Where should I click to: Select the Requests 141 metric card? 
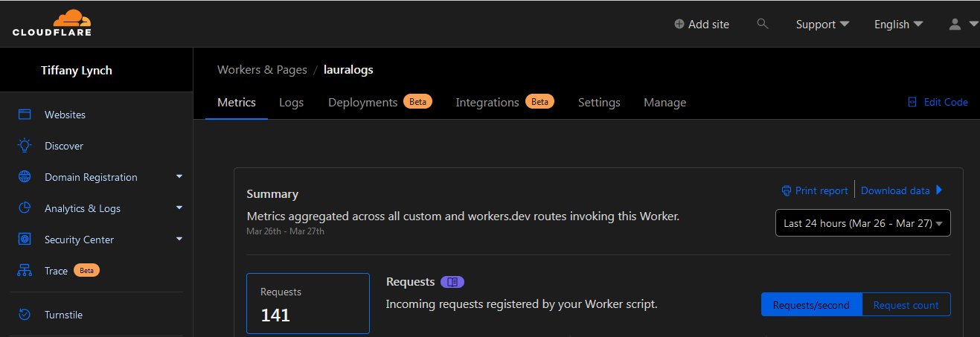[308, 304]
